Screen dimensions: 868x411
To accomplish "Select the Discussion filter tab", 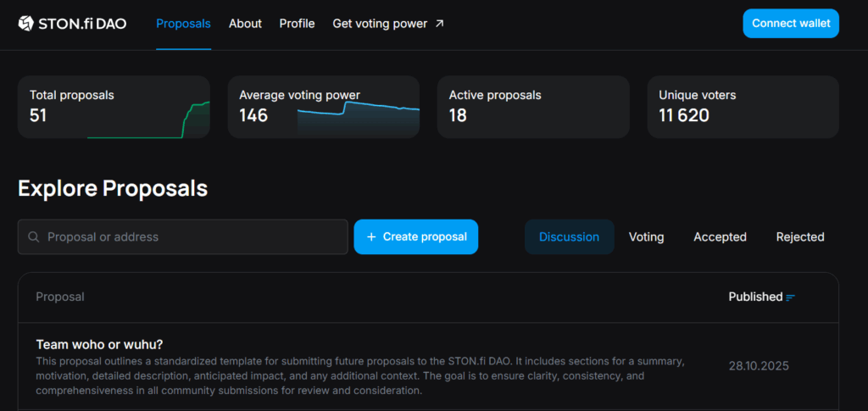I will 569,237.
